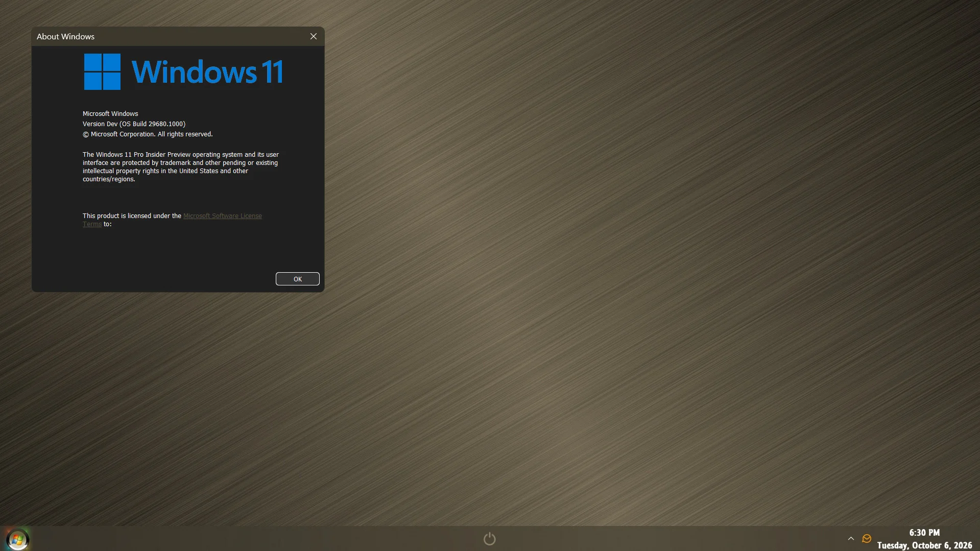
Task: Click the Microsoft Corporation copyright line
Action: coord(148,134)
